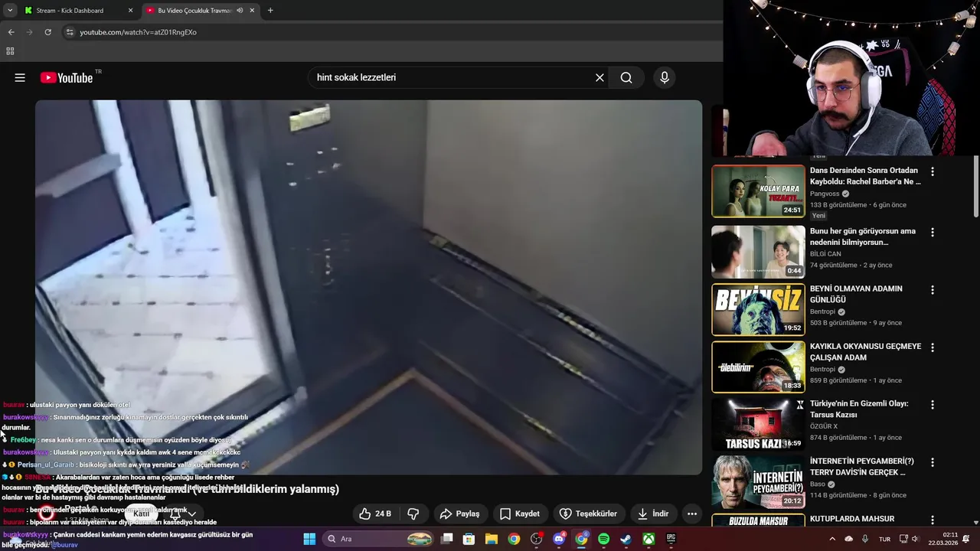This screenshot has width=980, height=551.
Task: Open the YouTube hamburger guide menu
Action: [20, 77]
